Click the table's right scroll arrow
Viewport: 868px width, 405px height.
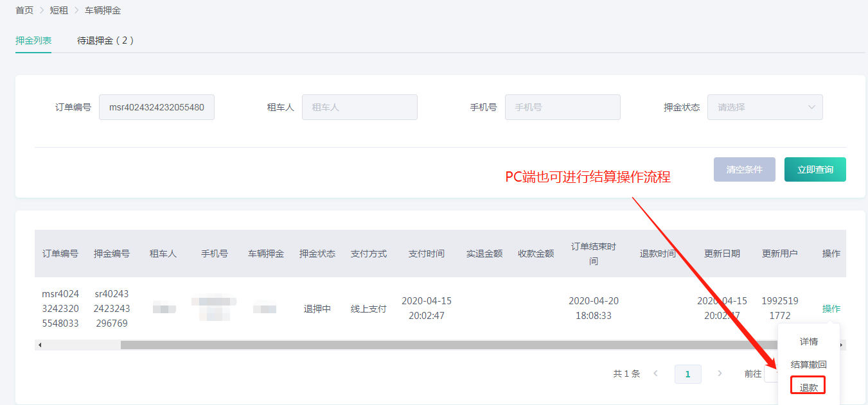(841, 345)
